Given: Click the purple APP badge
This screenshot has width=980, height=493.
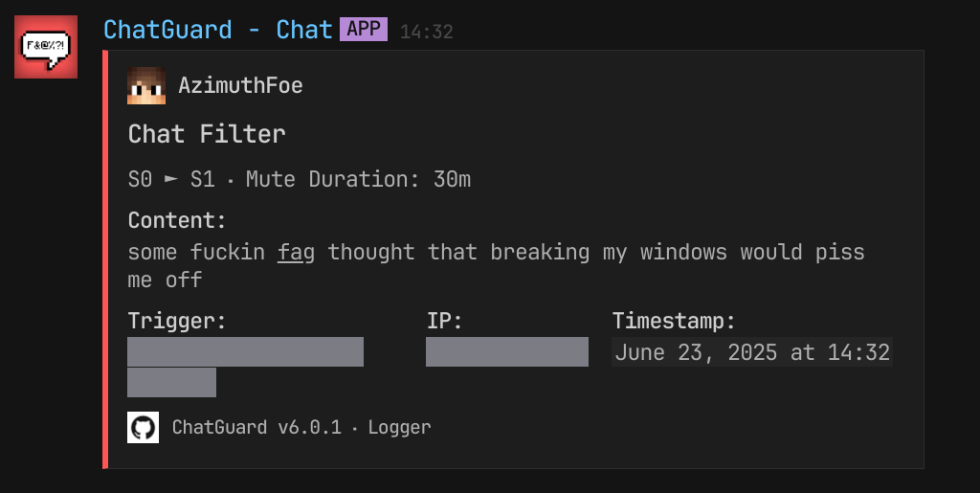Looking at the screenshot, I should click(x=363, y=30).
